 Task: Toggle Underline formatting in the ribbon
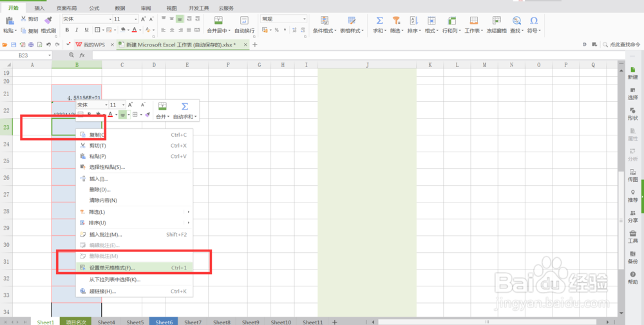point(86,30)
